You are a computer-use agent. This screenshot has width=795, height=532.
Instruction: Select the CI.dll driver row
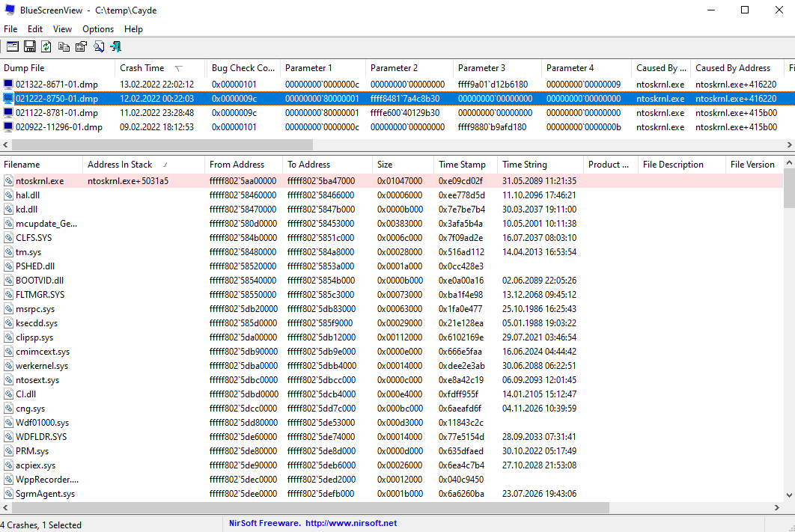[x=392, y=394]
